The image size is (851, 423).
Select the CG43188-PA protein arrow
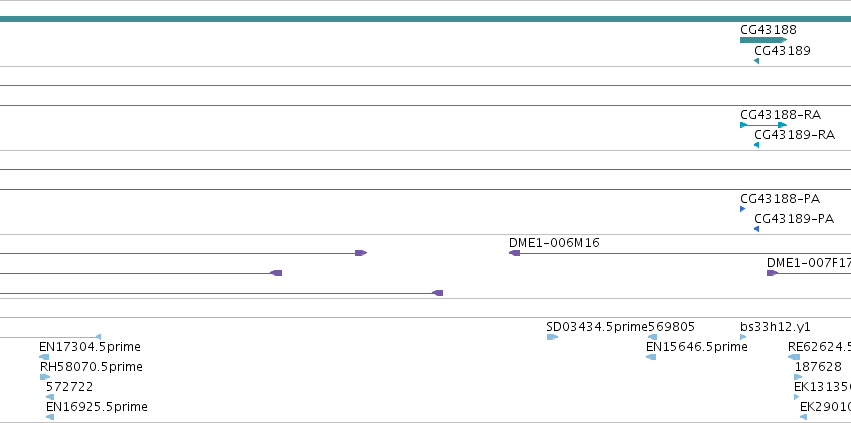pos(742,209)
